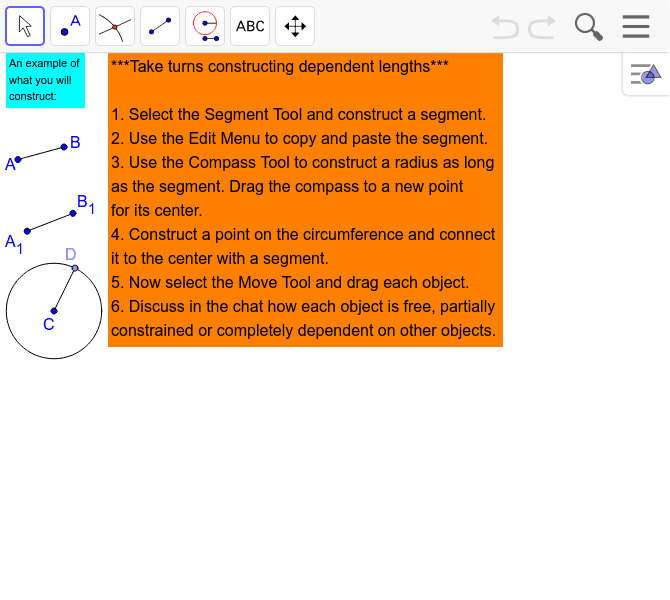Click instruction 2 about the Edit Menu
Viewport: 670px width, 600px height.
300,138
